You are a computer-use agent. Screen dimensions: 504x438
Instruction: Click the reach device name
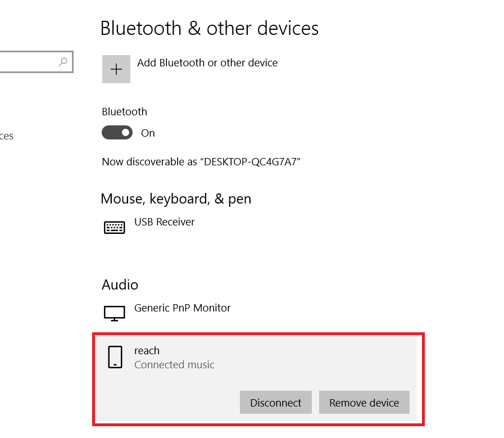coord(147,350)
